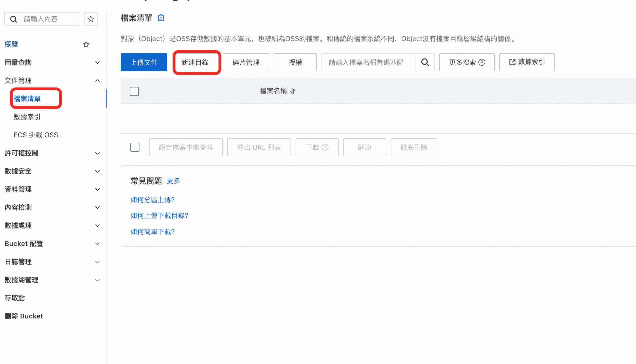The image size is (636, 364).
Task: Click the help icon in 更多搜索
Action: tap(482, 62)
